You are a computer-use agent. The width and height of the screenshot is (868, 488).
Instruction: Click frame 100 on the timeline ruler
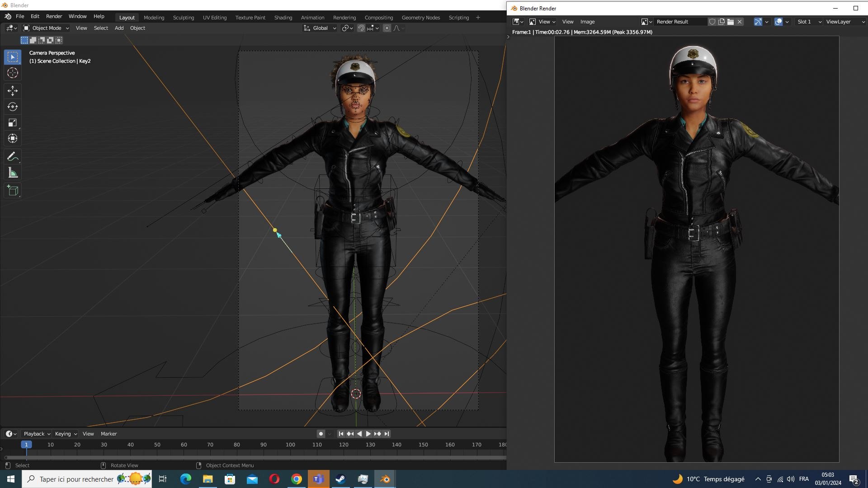(290, 445)
